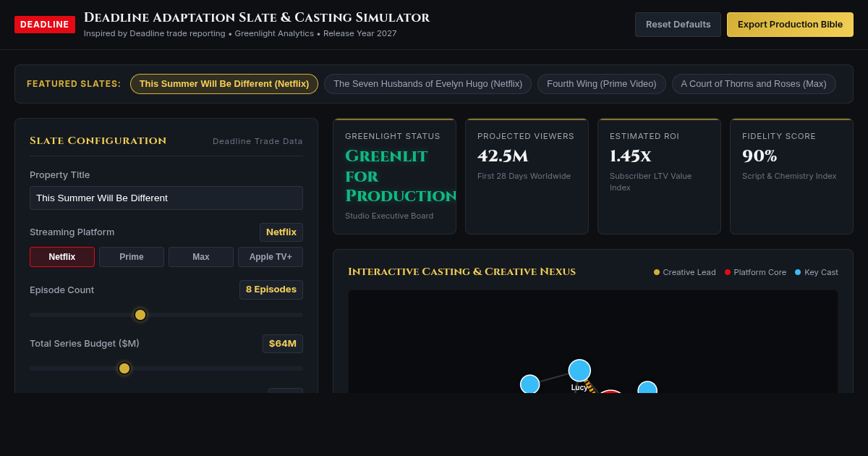Click the Slate Configuration heading
868x456 pixels.
pos(98,140)
